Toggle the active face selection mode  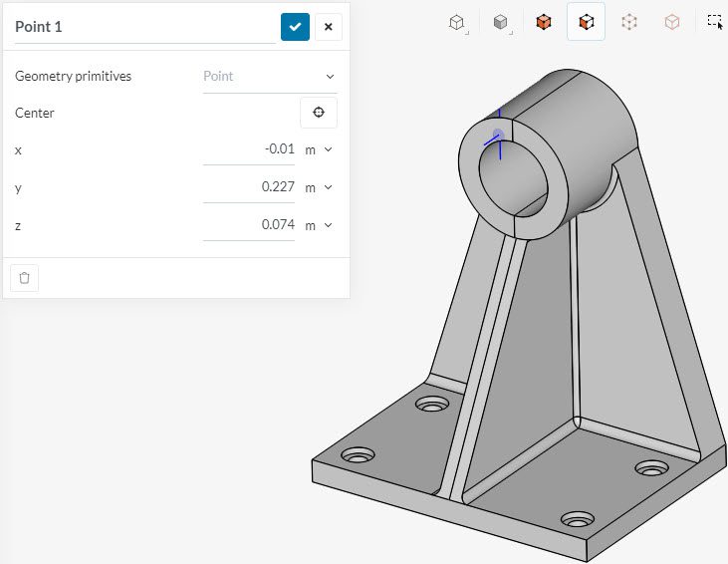587,21
